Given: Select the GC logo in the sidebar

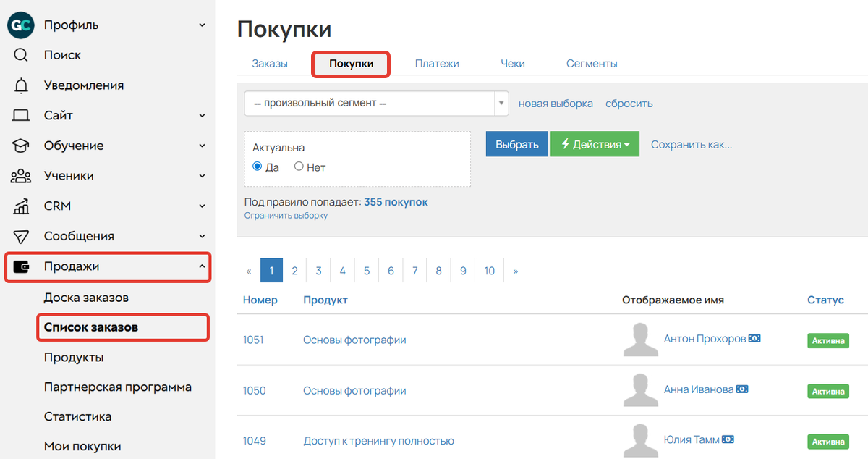Looking at the screenshot, I should click(20, 24).
